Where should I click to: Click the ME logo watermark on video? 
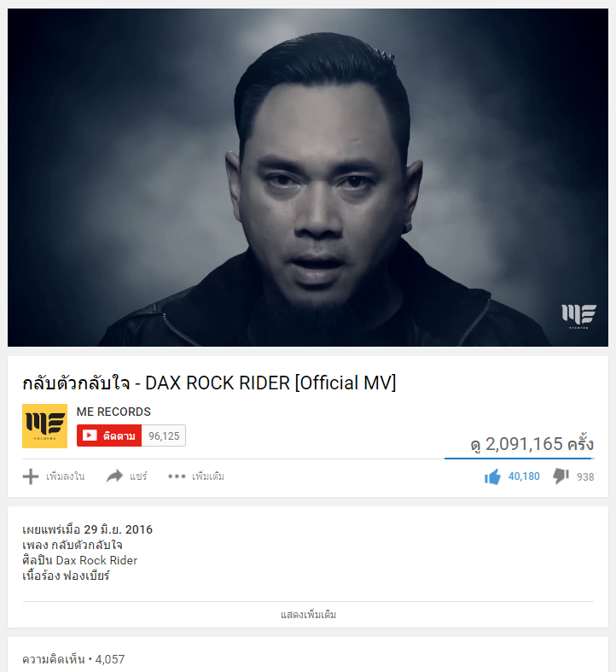click(x=578, y=316)
